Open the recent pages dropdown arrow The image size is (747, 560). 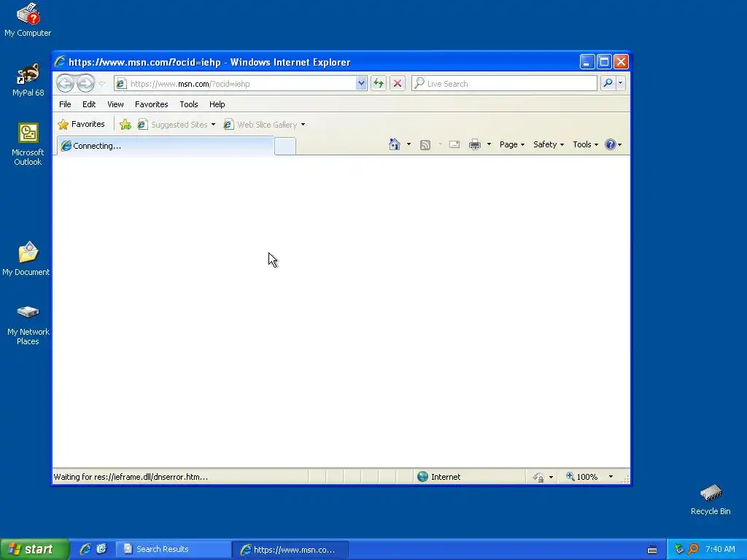(101, 84)
